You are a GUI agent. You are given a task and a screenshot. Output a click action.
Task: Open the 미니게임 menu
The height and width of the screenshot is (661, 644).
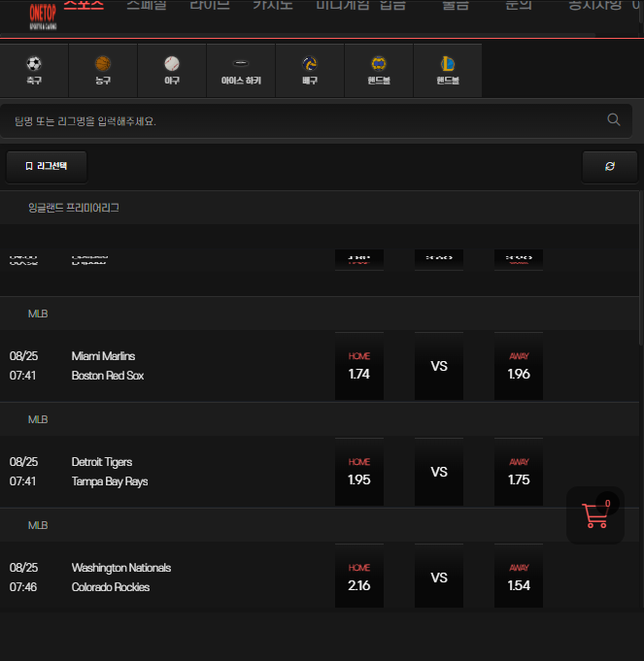343,5
